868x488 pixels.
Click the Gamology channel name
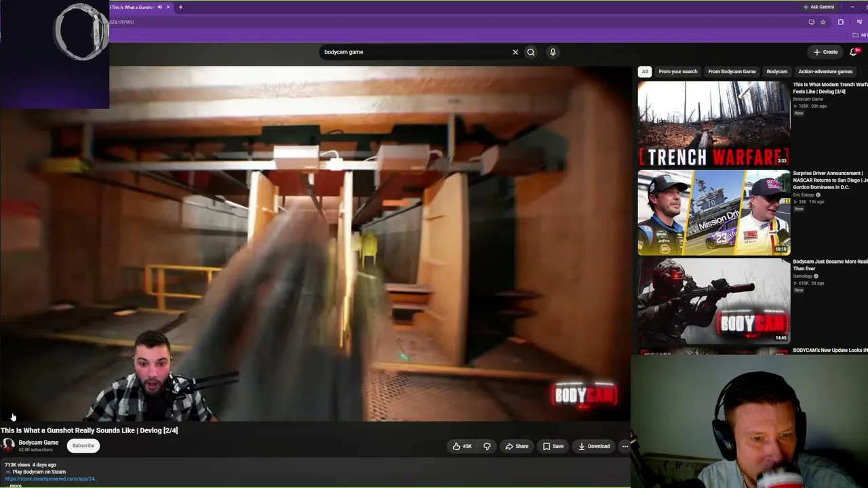click(803, 277)
